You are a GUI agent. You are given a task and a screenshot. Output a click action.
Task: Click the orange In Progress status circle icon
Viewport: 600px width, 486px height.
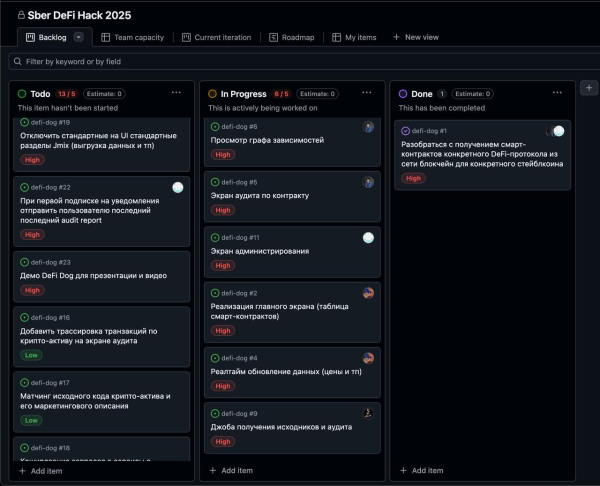212,94
